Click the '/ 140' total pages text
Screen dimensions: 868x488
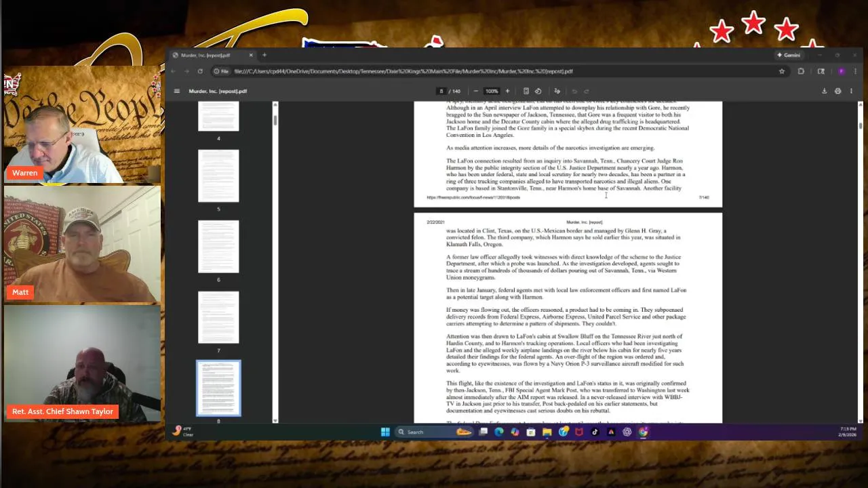pyautogui.click(x=454, y=91)
